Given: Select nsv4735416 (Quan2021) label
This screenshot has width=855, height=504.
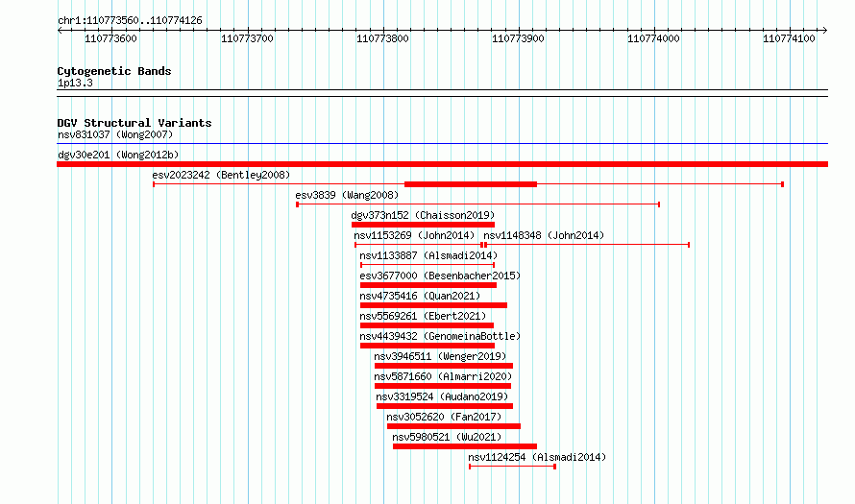Looking at the screenshot, I should [x=420, y=296].
